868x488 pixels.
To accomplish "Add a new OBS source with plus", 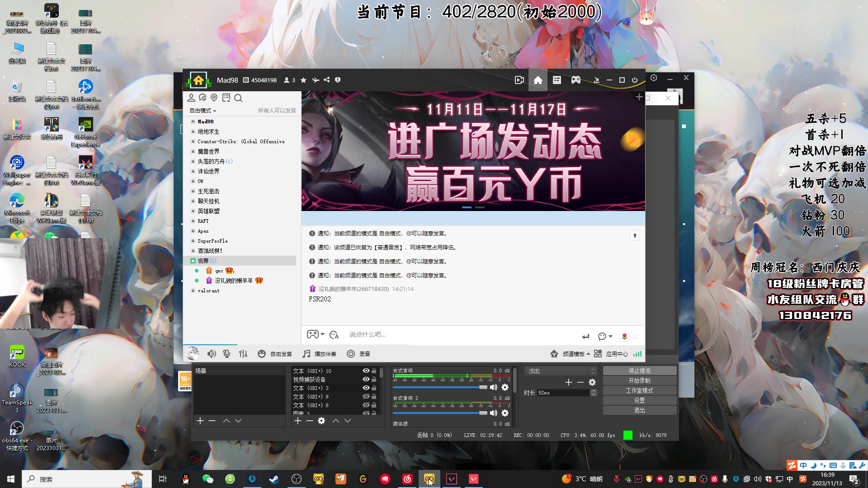I will coord(297,421).
